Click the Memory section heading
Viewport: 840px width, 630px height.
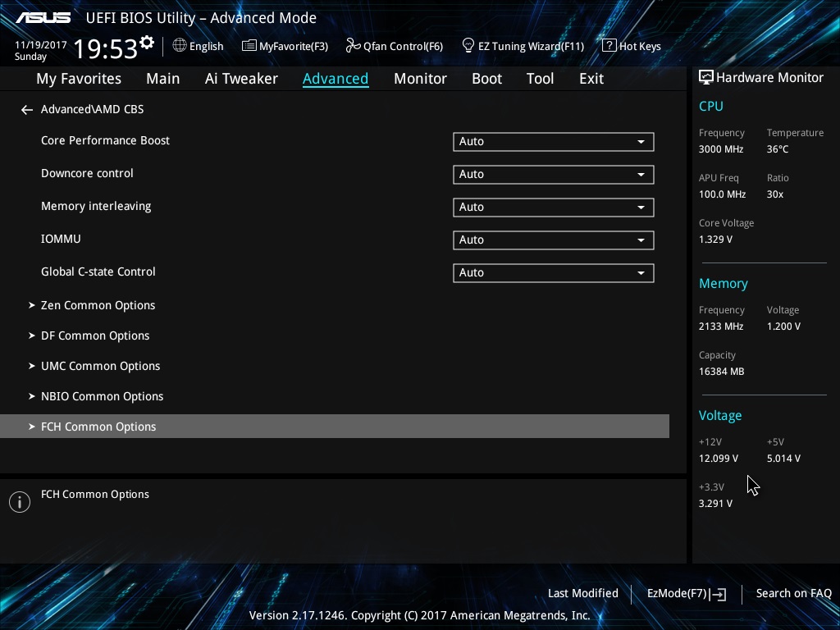coord(724,284)
